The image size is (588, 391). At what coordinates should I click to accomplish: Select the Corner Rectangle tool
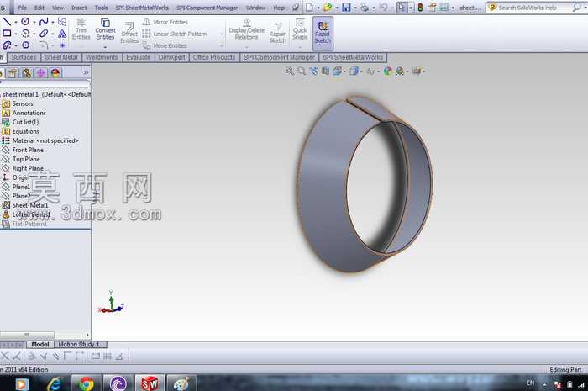coord(7,34)
